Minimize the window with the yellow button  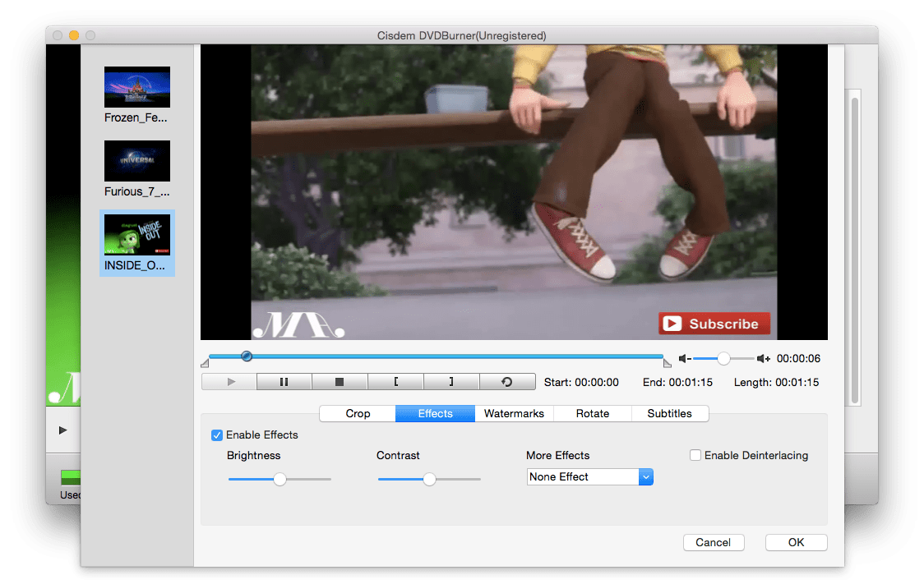pos(74,35)
